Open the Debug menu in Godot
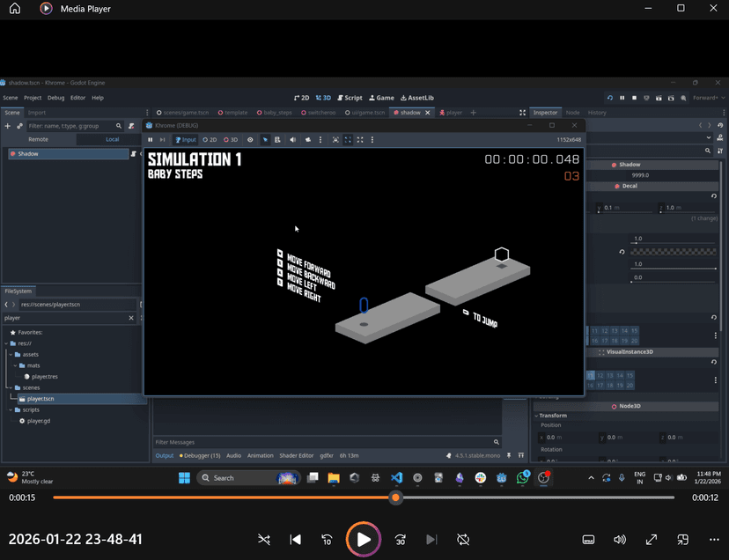Viewport: 729px width, 560px height. tap(55, 98)
